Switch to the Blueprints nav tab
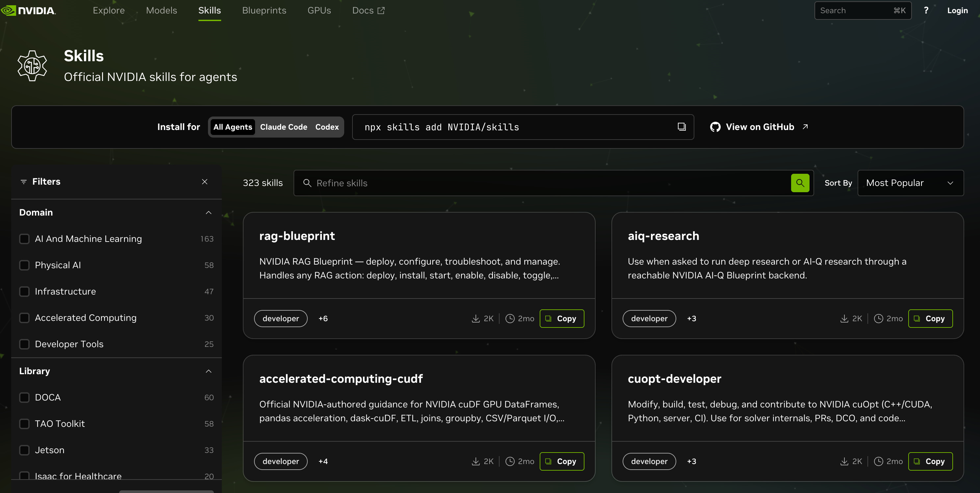Viewport: 980px width, 493px height. pos(264,10)
